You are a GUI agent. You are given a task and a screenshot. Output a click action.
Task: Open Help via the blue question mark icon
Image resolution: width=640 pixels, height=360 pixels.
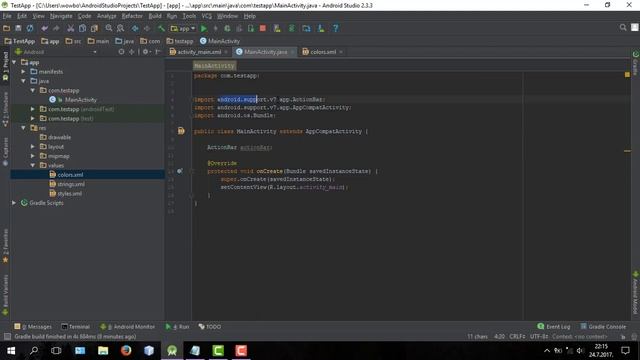pos(336,28)
